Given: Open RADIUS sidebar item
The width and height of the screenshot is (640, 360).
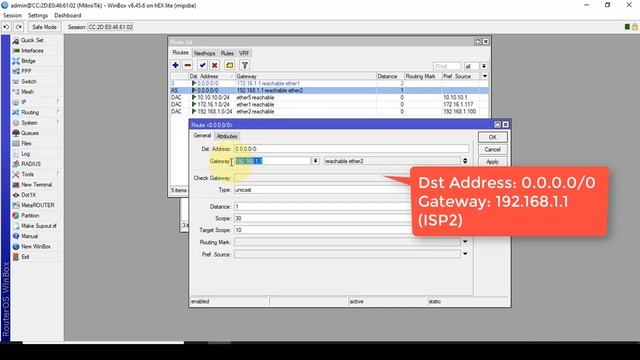Looking at the screenshot, I should coord(31,164).
